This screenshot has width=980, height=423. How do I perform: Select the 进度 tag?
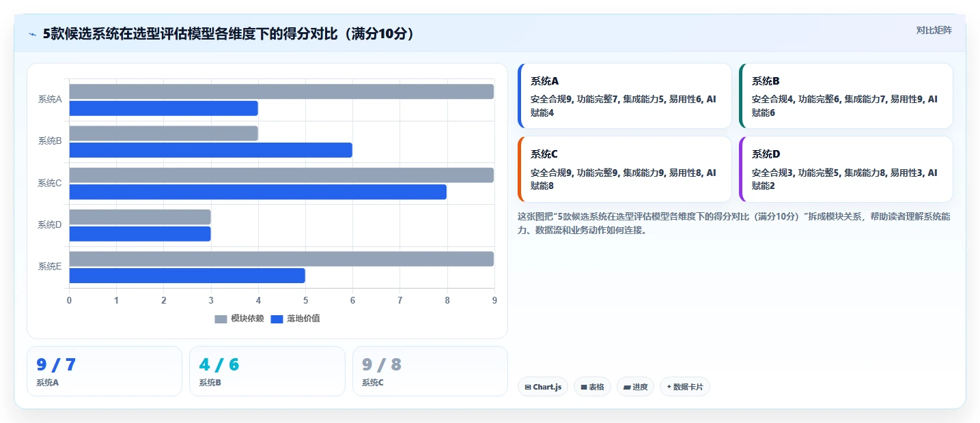(x=635, y=387)
